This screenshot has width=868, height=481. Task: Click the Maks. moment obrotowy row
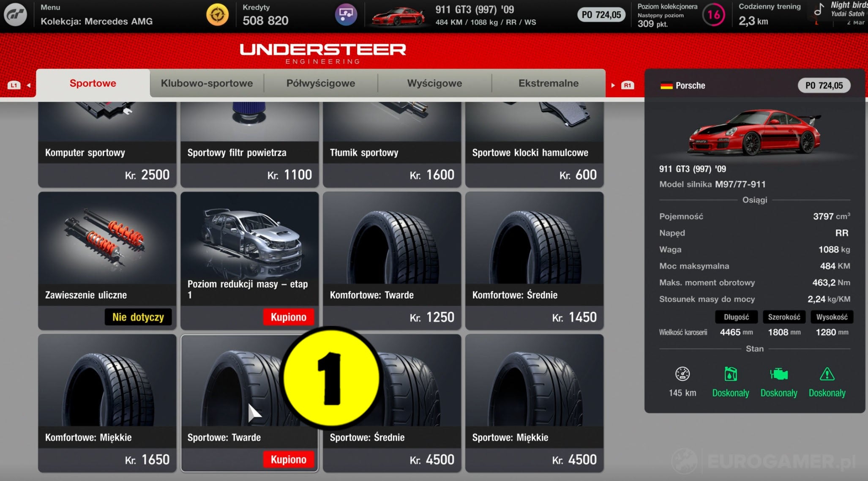click(x=754, y=282)
